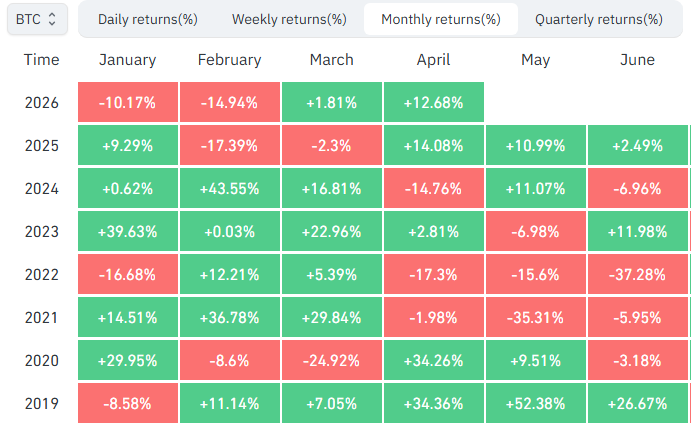The height and width of the screenshot is (426, 691).
Task: Click the May 2021 -35.31% cell
Action: (535, 318)
